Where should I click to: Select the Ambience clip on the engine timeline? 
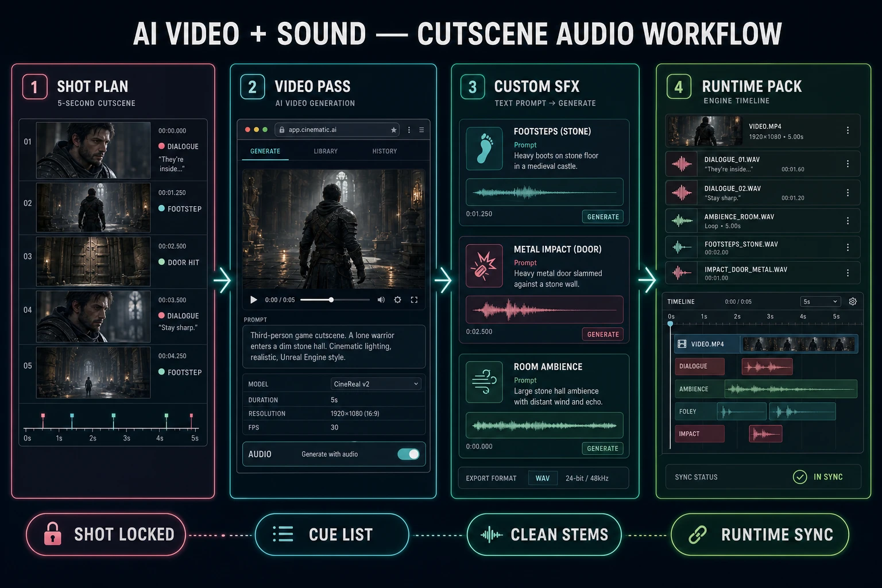(x=791, y=389)
